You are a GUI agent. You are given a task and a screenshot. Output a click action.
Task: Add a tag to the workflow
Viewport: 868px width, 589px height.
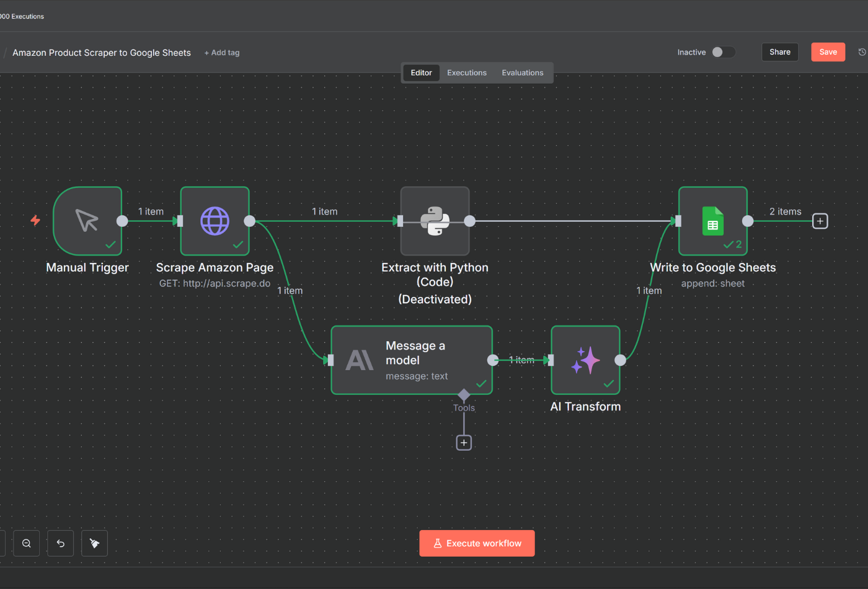click(x=221, y=52)
